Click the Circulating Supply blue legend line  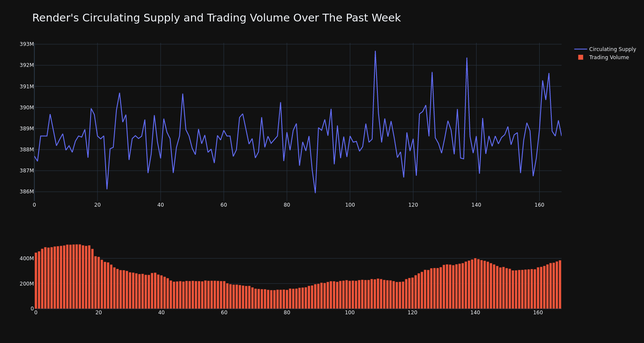(580, 49)
